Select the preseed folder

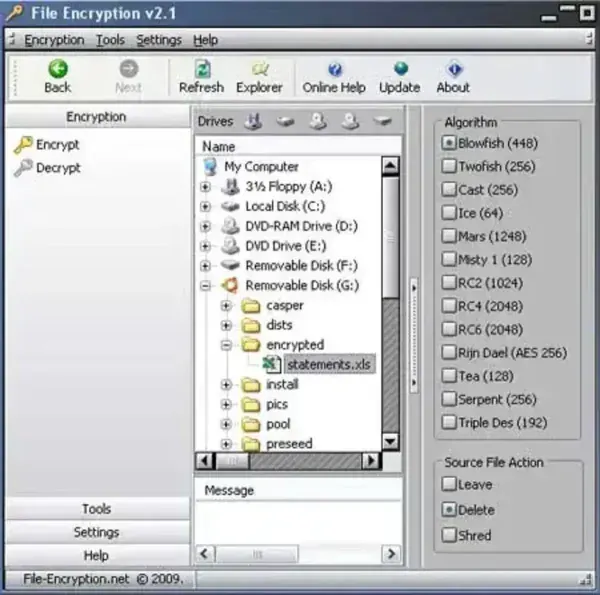pos(289,444)
